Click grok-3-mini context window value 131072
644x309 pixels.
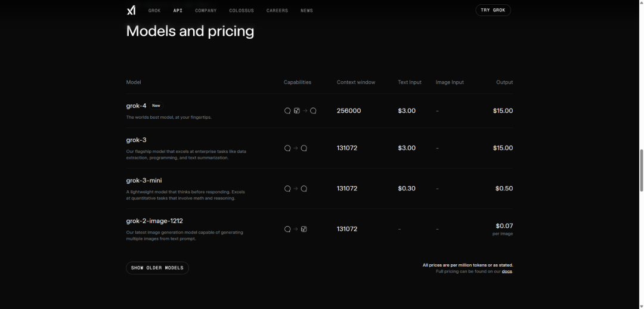pos(347,189)
